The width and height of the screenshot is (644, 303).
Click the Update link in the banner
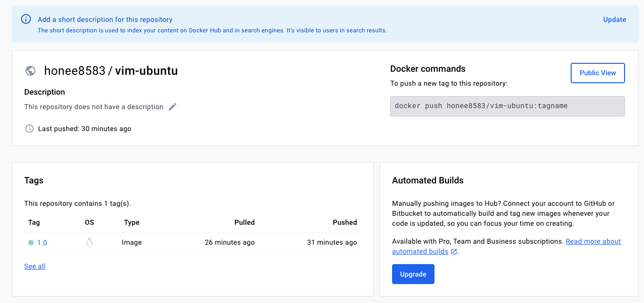coord(615,19)
